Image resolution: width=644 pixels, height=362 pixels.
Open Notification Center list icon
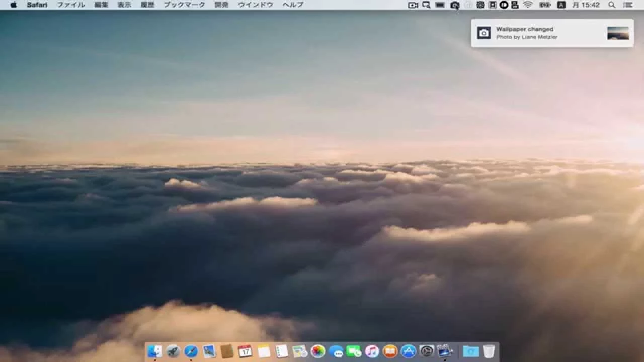628,5
